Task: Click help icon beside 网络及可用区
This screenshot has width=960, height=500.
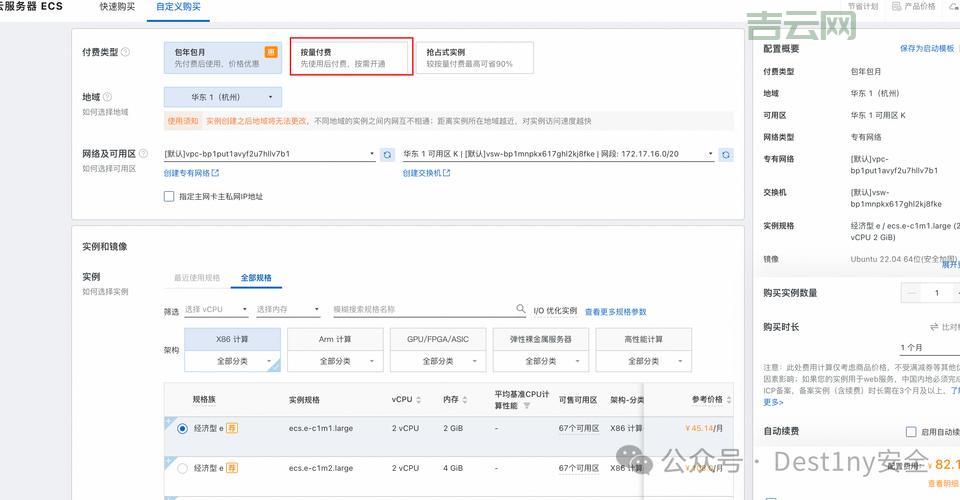Action: (143, 153)
